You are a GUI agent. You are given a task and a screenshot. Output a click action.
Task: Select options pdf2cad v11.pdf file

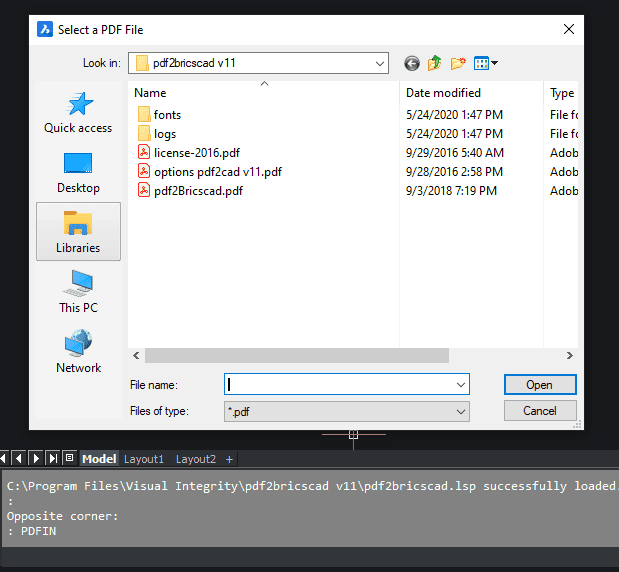click(x=210, y=172)
